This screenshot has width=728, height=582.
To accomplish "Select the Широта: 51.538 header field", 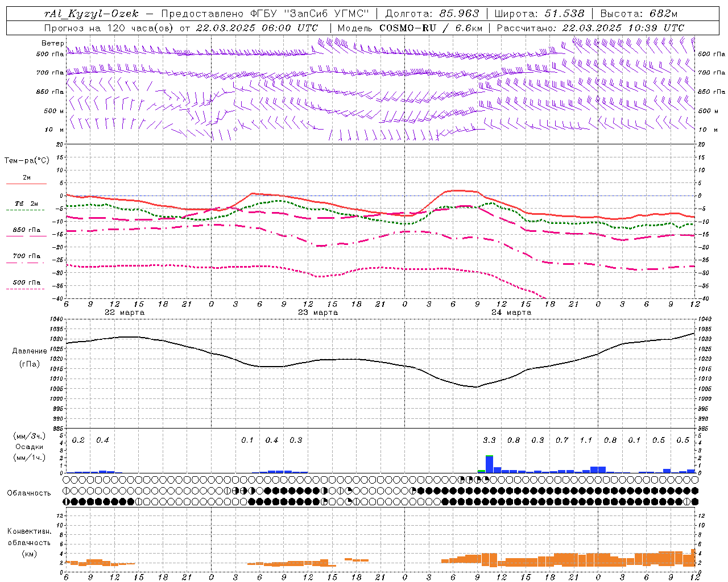I will [539, 14].
